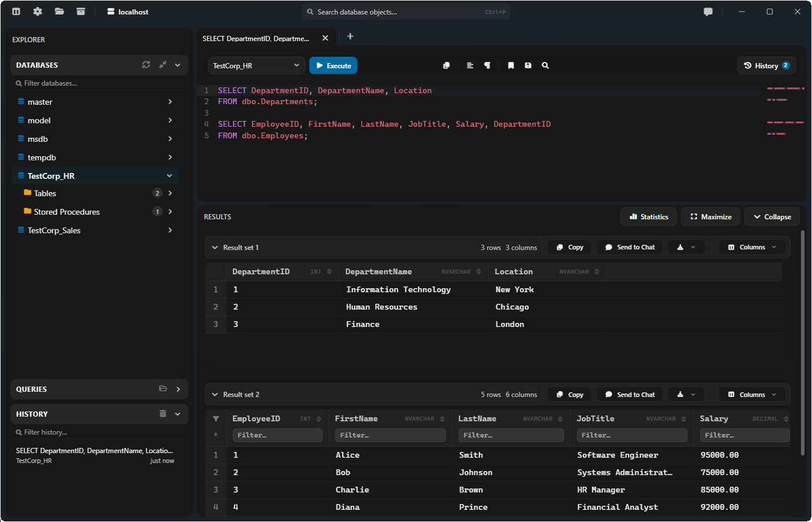This screenshot has width=812, height=522.
Task: Close the SELECT DepartmentID query tab
Action: (x=325, y=38)
